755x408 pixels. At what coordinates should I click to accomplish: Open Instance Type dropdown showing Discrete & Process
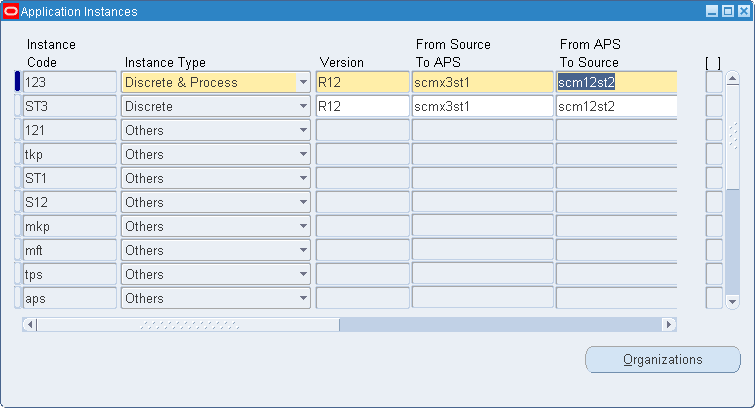tap(303, 82)
